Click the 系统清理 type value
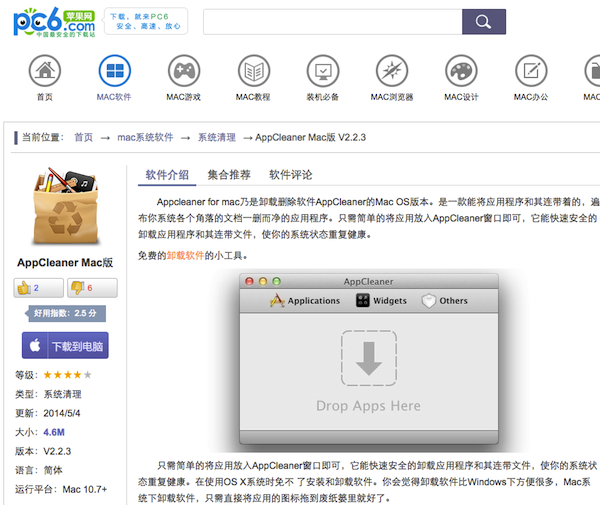This screenshot has width=600, height=505. (62, 394)
